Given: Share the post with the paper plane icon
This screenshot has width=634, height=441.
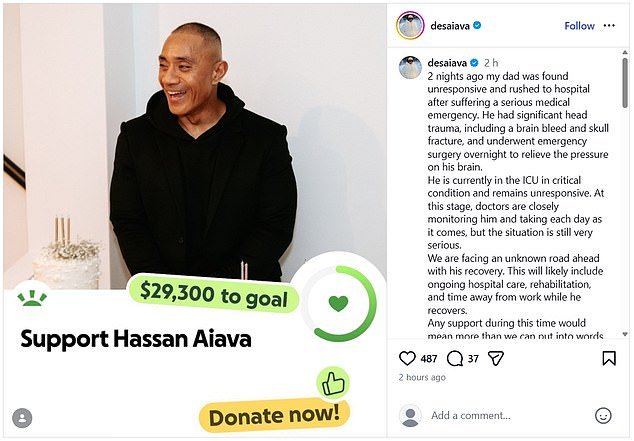Looking at the screenshot, I should coord(495,358).
